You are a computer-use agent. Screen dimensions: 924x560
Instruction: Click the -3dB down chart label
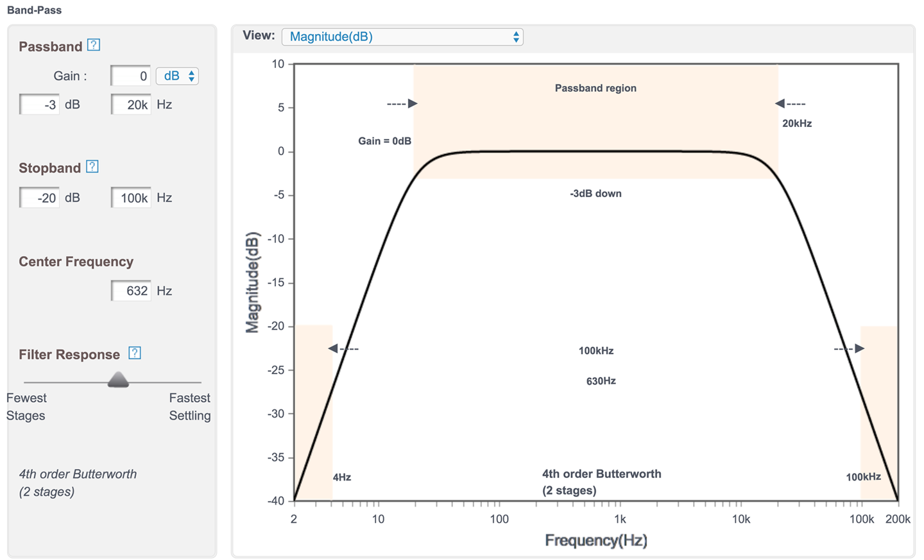pos(595,194)
